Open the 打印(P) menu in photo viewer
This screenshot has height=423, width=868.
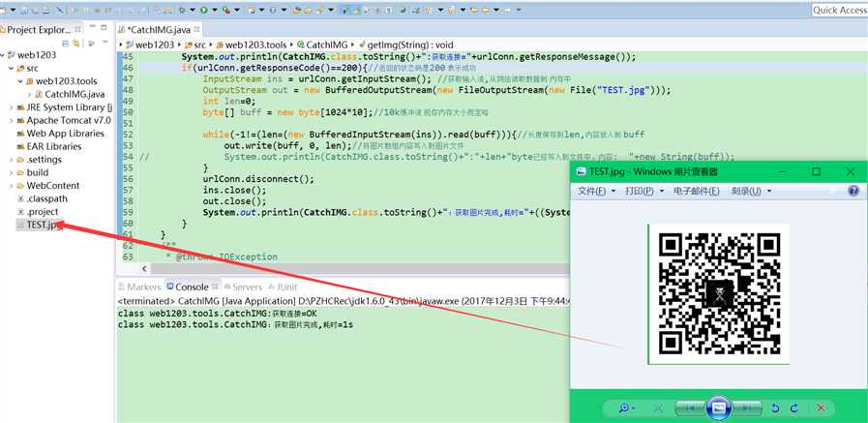(x=644, y=191)
